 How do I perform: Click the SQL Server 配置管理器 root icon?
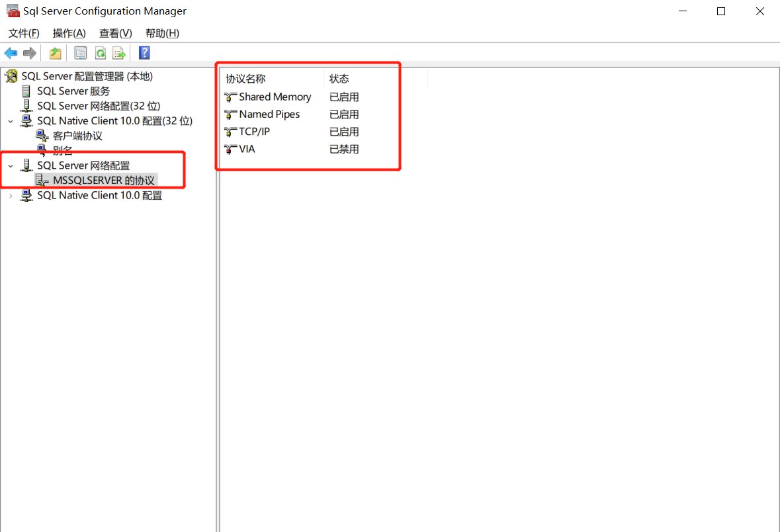pyautogui.click(x=11, y=76)
